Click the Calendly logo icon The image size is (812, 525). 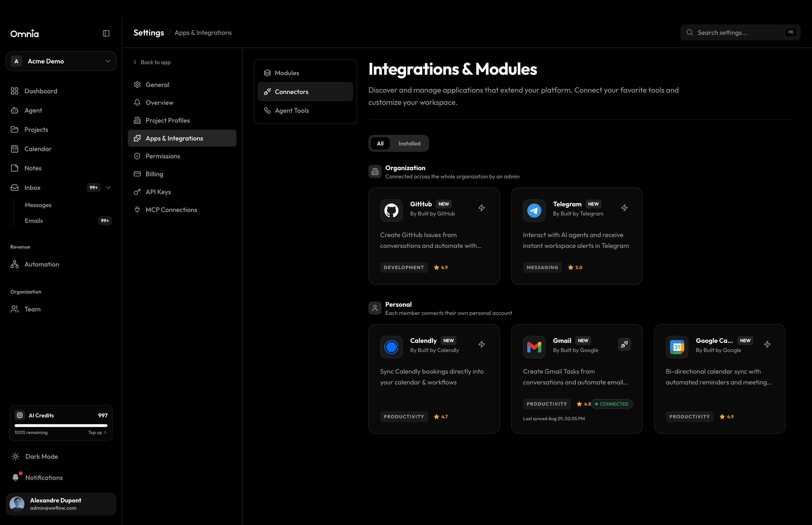[x=391, y=347]
